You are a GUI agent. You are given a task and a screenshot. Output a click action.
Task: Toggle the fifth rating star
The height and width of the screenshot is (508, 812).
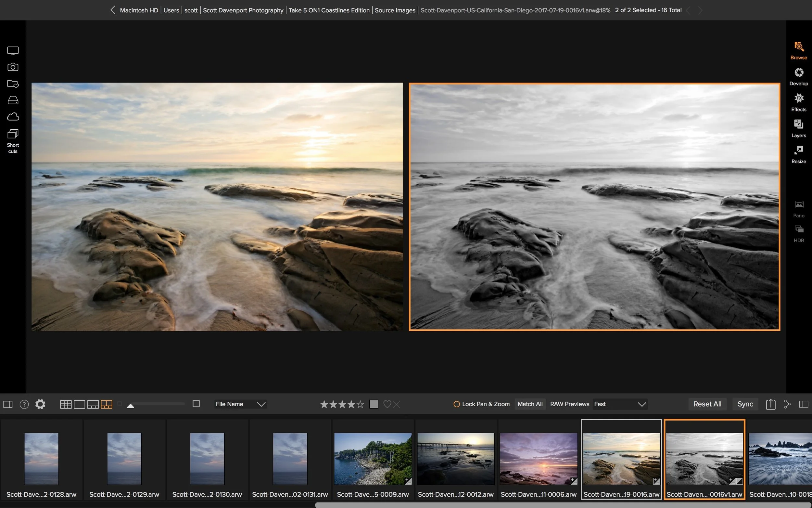coord(360,404)
